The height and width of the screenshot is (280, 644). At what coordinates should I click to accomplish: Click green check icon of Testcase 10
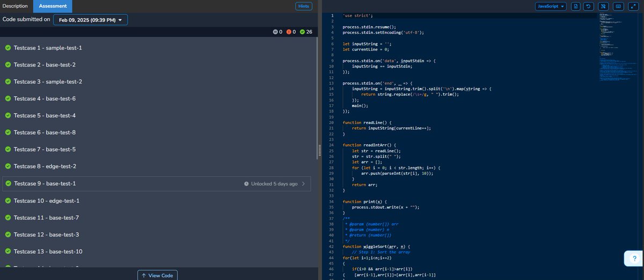pos(8,201)
